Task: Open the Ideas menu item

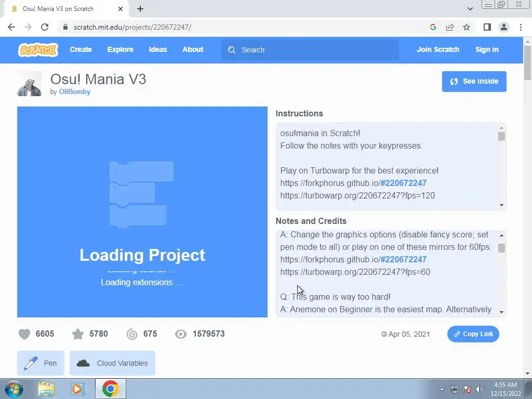Action: tap(158, 49)
